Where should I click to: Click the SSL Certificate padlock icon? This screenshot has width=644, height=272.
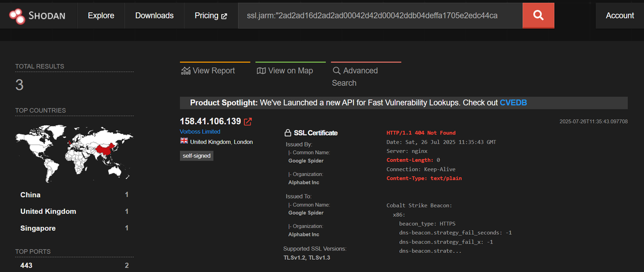pyautogui.click(x=288, y=133)
